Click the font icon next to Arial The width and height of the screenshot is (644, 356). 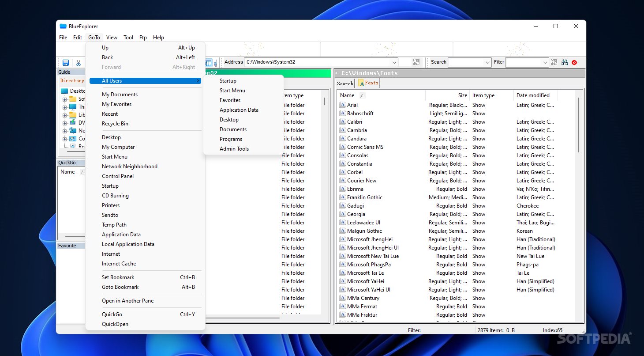pyautogui.click(x=342, y=105)
